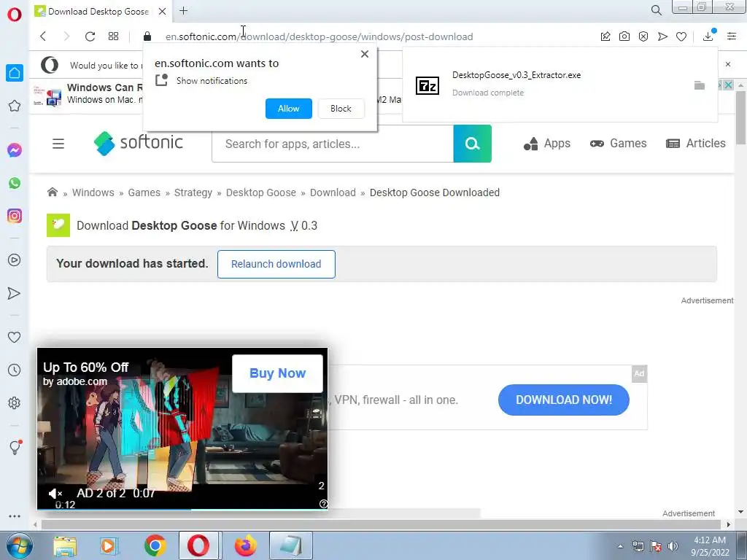Open Windows breadcrumb link
Screen dimensions: 747x560
(x=93, y=192)
